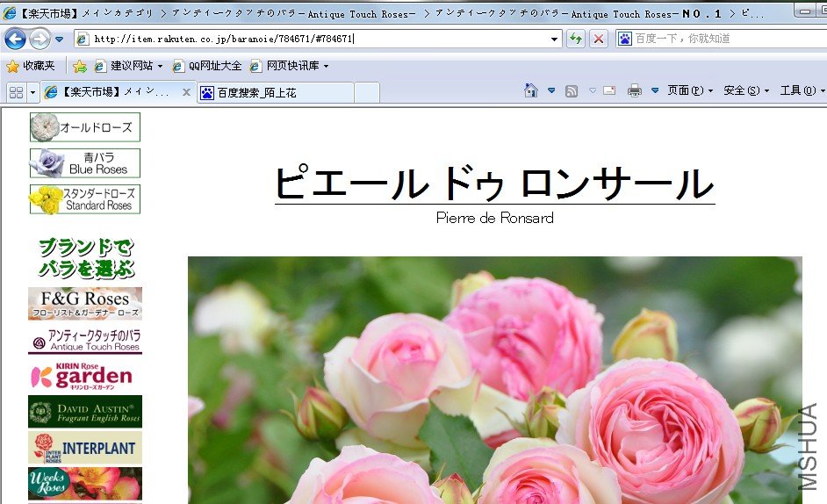Screen dimensions: 827x504
Task: Click the Baidu search input box
Action: click(x=720, y=39)
